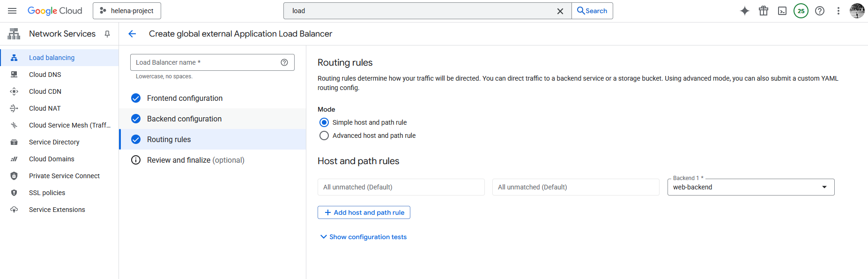Go to Cloud CDN in sidebar
868x279 pixels.
45,91
